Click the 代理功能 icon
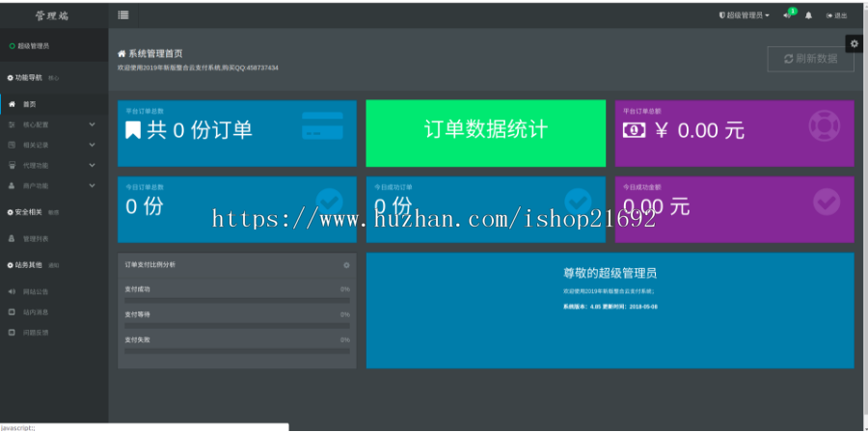The width and height of the screenshot is (868, 432). 13,166
